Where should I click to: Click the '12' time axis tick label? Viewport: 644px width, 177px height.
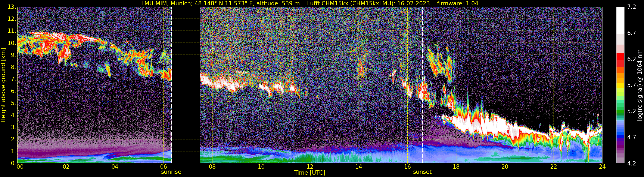[310, 167]
